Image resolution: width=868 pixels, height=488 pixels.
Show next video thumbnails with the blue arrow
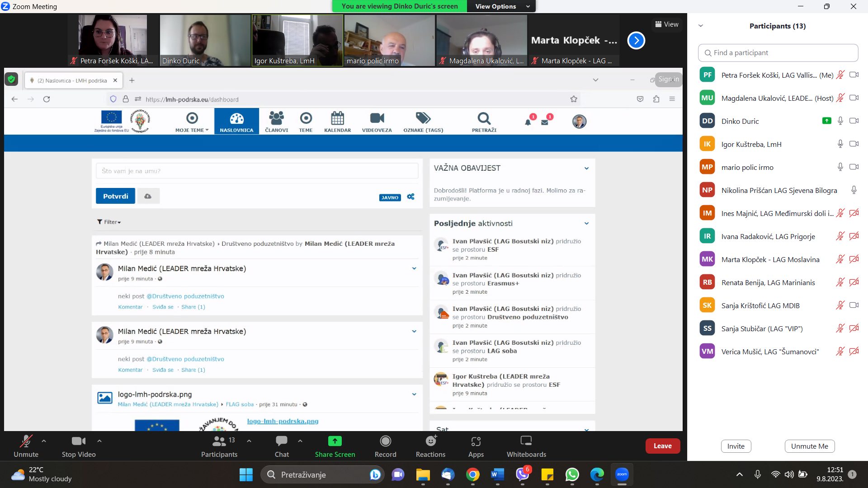(636, 41)
